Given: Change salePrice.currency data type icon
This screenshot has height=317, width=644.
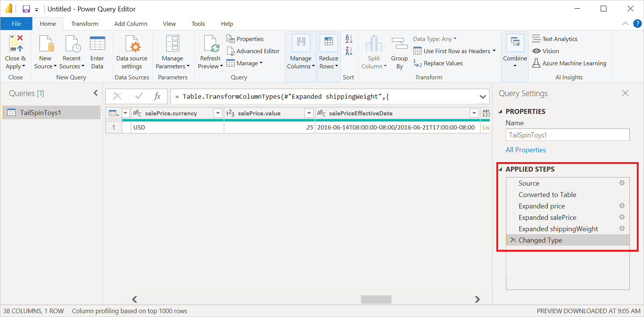Looking at the screenshot, I should pyautogui.click(x=137, y=113).
